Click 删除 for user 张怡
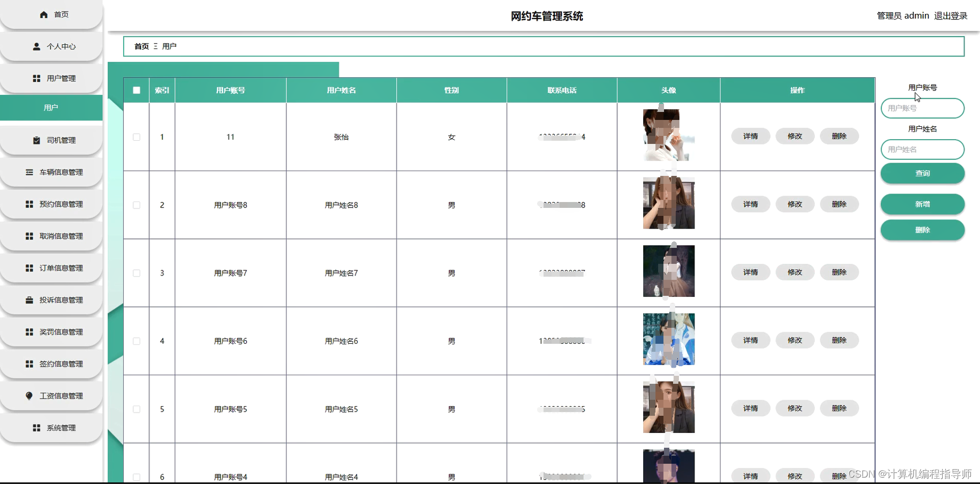The width and height of the screenshot is (980, 484). 839,136
